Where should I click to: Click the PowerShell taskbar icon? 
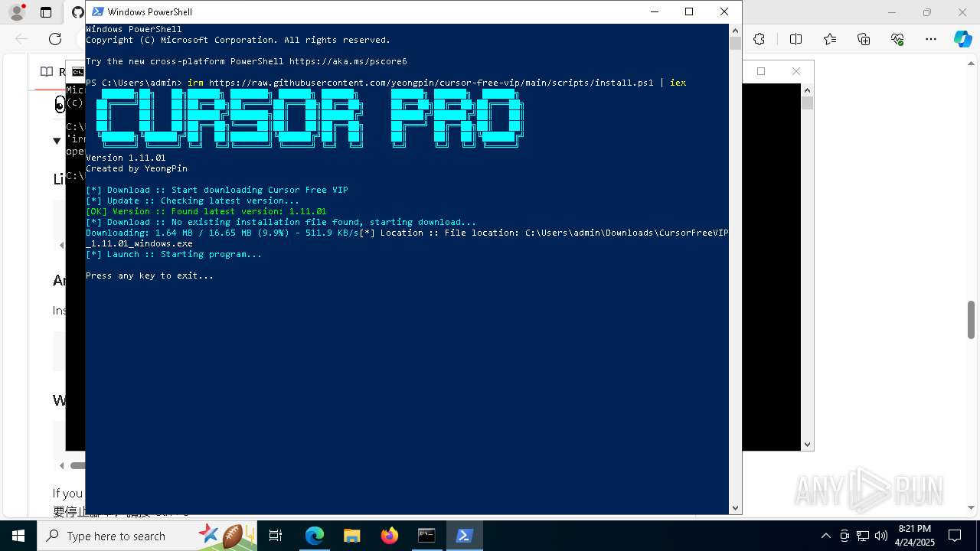[464, 536]
